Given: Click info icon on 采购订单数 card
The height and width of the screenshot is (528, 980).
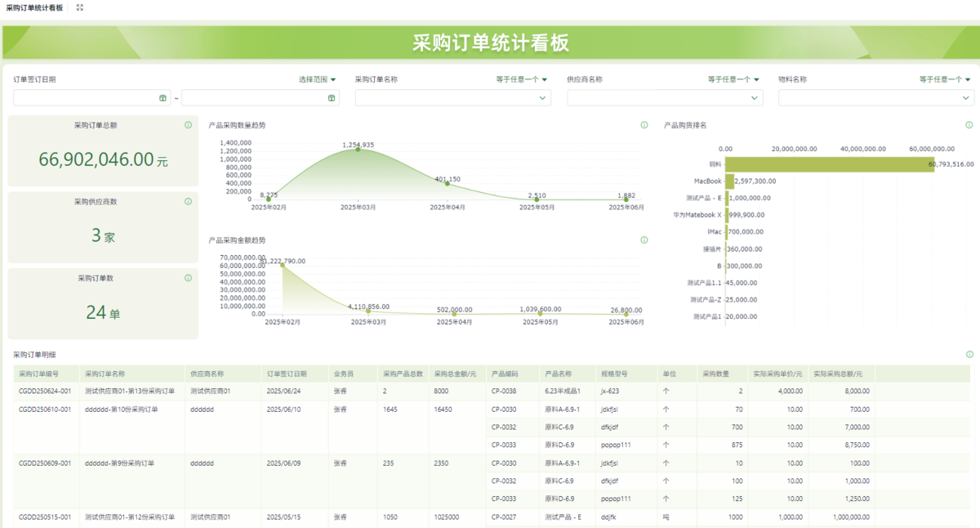Looking at the screenshot, I should click(188, 278).
